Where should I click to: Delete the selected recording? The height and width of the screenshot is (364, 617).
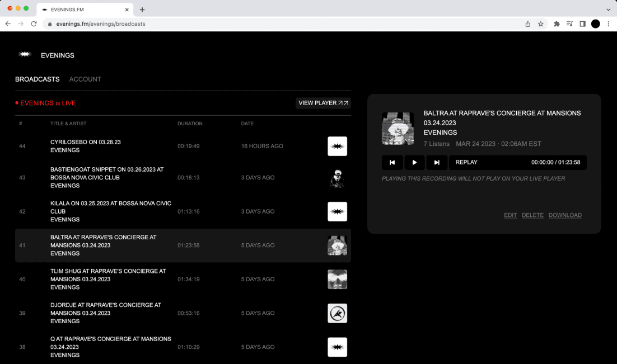click(532, 215)
